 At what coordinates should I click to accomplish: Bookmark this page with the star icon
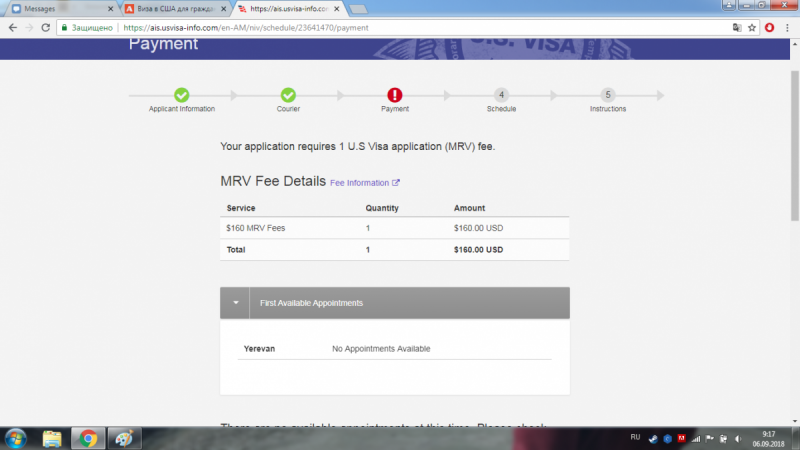click(751, 28)
